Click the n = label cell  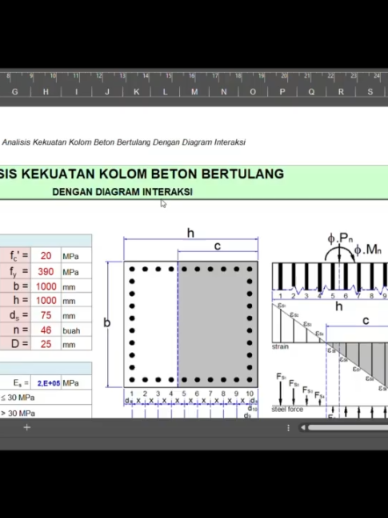(x=15, y=330)
